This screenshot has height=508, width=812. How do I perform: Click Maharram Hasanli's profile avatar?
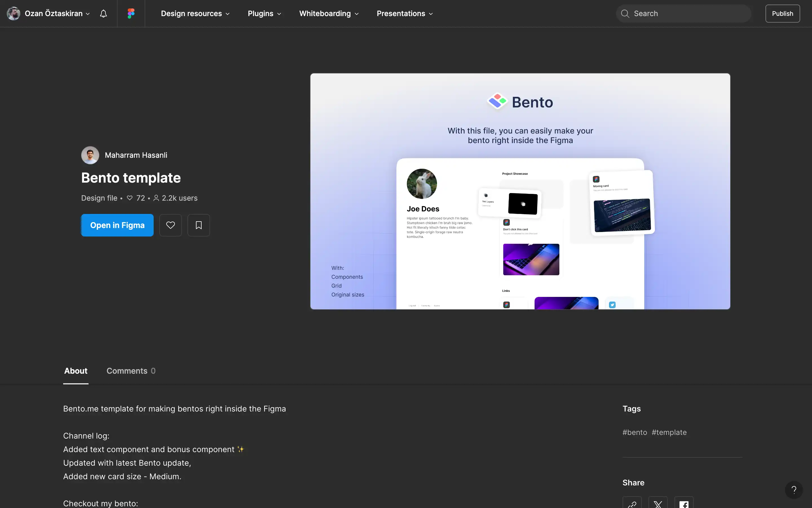click(x=90, y=155)
